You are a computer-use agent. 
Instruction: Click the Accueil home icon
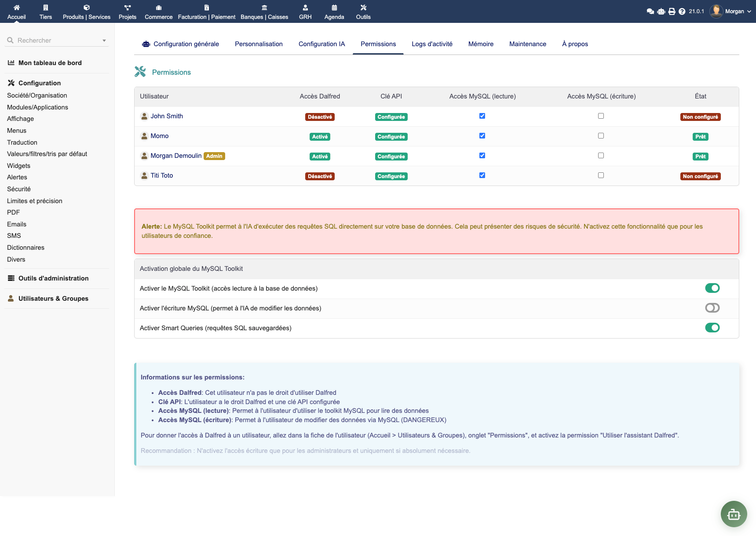(17, 7)
